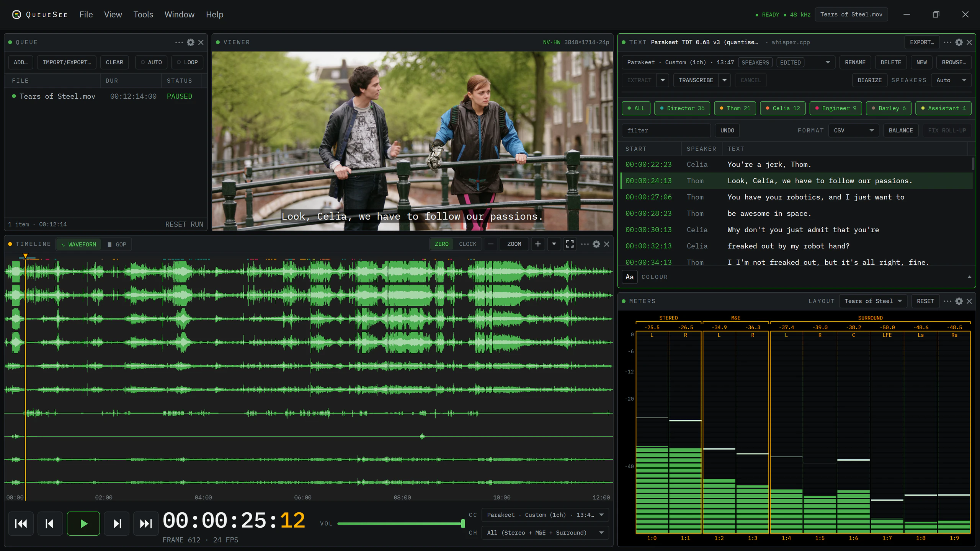Open the CSV format dropdown

pos(854,130)
